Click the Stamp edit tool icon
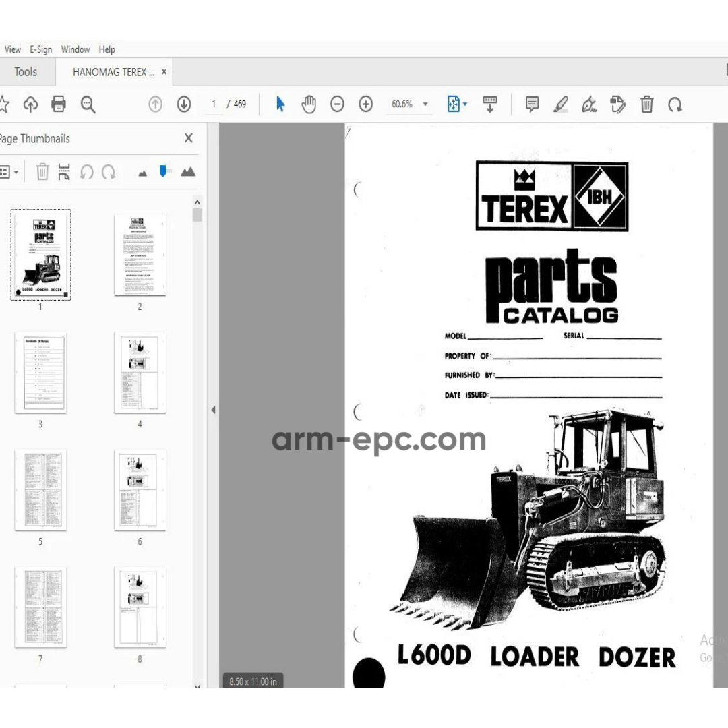Image resolution: width=728 pixels, height=728 pixels. [x=618, y=104]
